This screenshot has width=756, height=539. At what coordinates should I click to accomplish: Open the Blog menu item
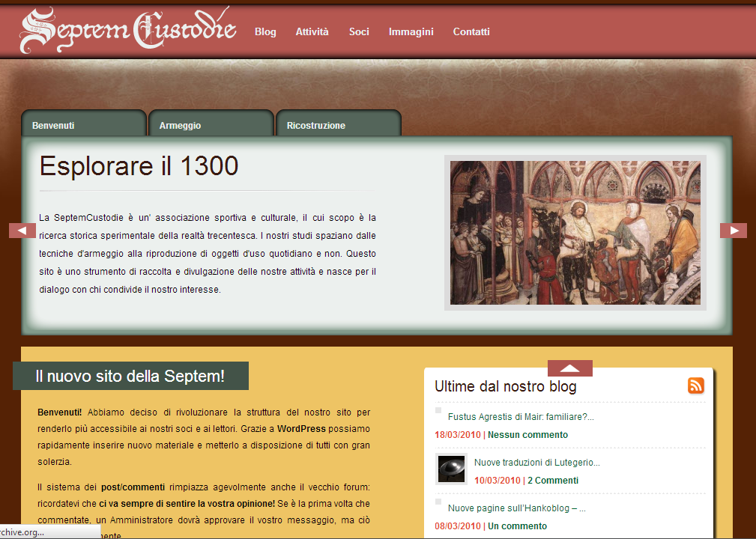pyautogui.click(x=265, y=31)
